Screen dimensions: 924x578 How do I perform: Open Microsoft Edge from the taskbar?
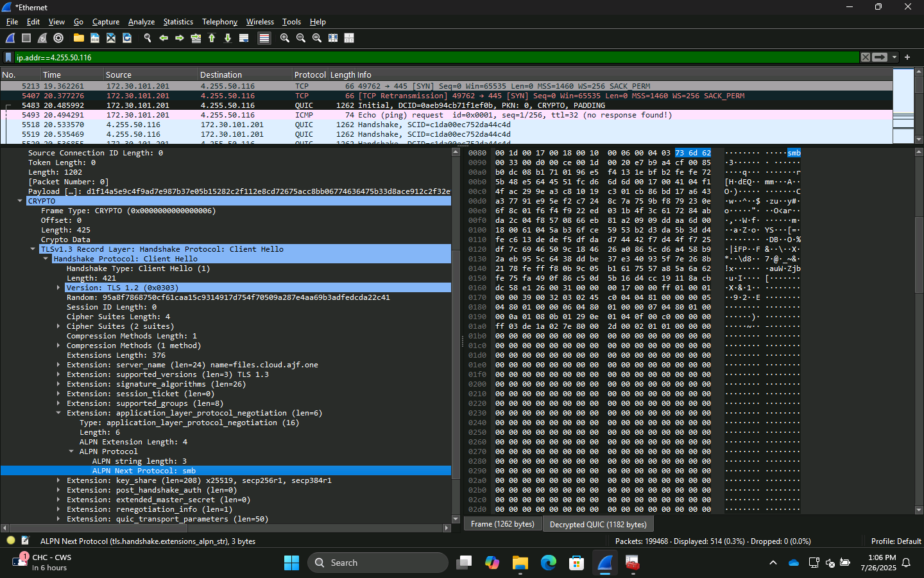click(549, 563)
